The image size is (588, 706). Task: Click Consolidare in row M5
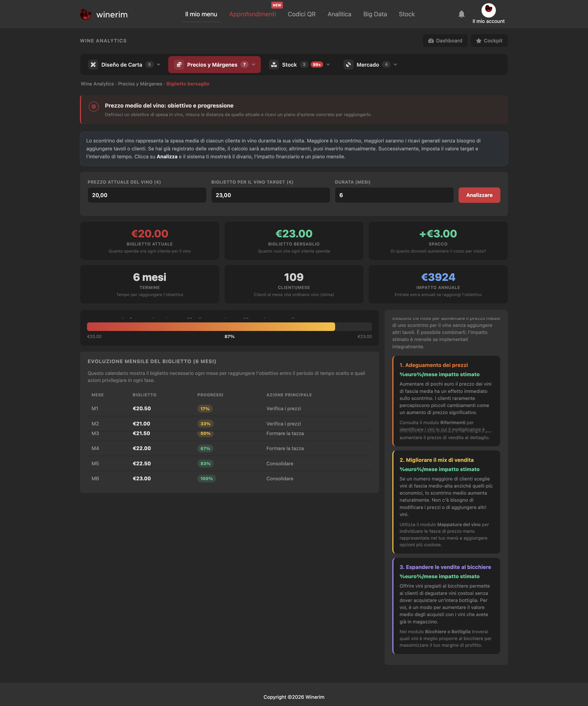pyautogui.click(x=280, y=464)
